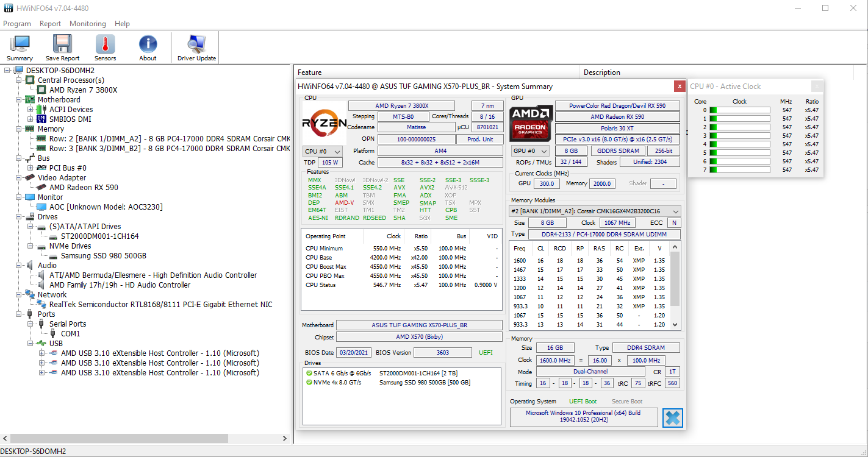The width and height of the screenshot is (868, 457).
Task: Click the Monitor node icon
Action: point(29,197)
